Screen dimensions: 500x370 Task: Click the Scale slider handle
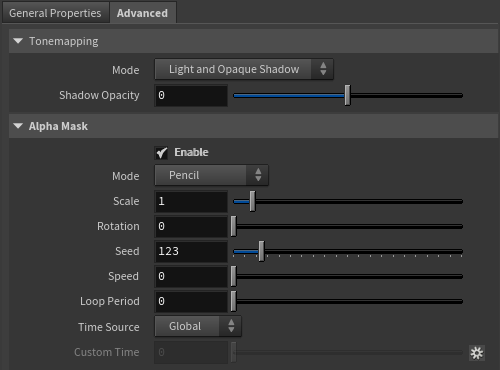click(252, 201)
